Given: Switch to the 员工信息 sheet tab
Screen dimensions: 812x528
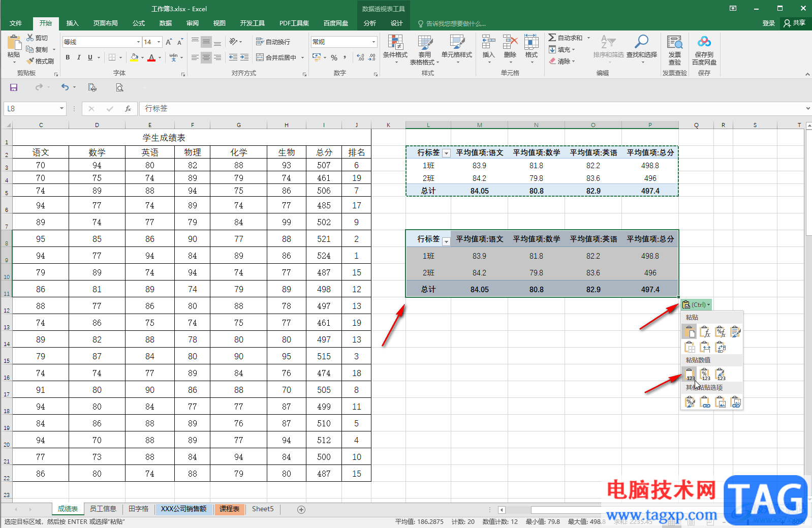Looking at the screenshot, I should 103,509.
